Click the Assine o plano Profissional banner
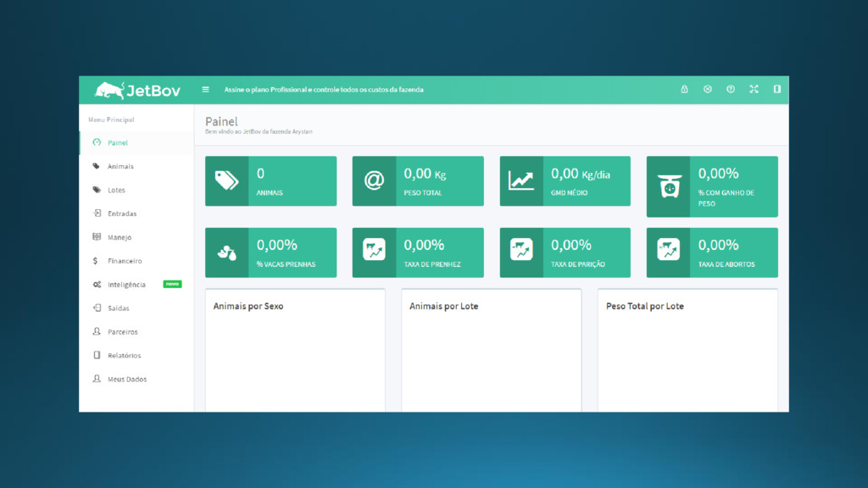 pyautogui.click(x=324, y=90)
